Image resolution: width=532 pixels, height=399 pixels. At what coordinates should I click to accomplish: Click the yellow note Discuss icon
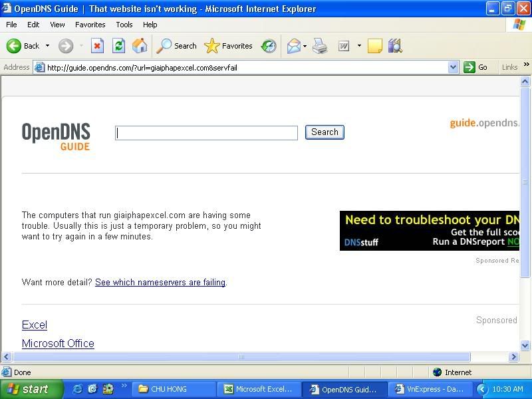point(375,46)
